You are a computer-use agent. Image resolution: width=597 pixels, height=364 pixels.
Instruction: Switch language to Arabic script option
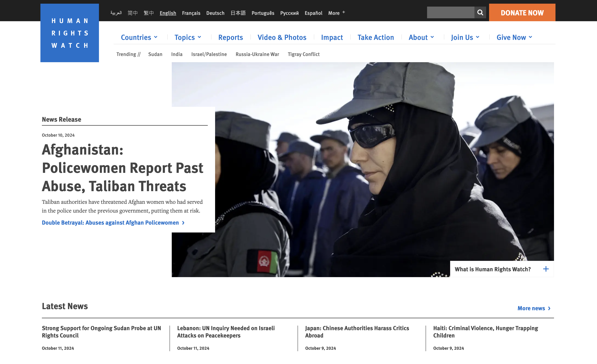pos(116,13)
